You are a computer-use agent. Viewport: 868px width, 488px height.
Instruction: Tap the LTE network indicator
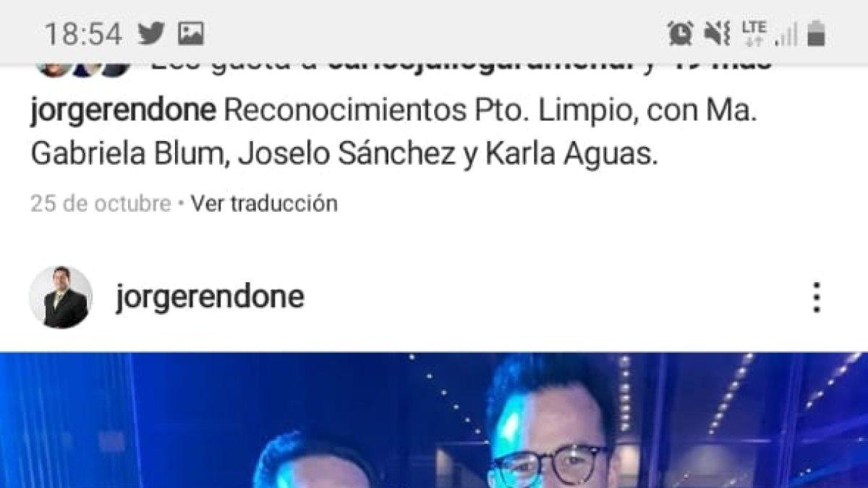753,33
